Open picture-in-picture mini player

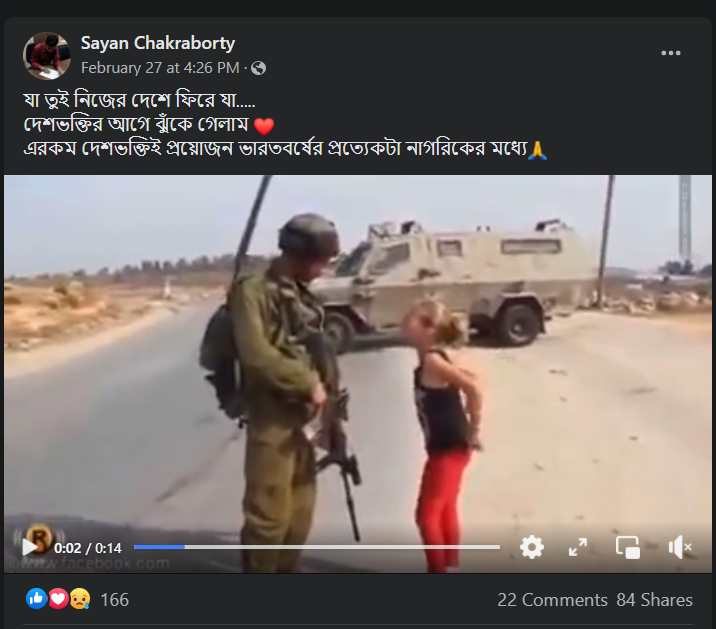pos(628,547)
